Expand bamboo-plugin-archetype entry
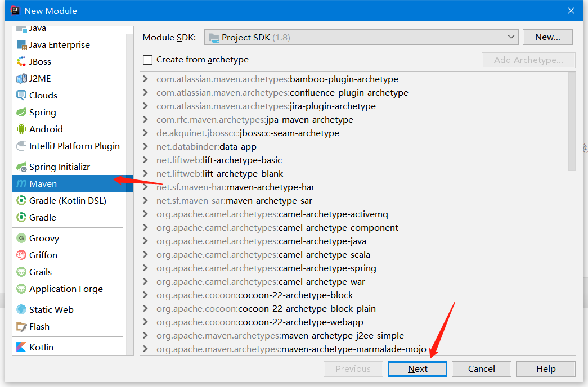 146,79
